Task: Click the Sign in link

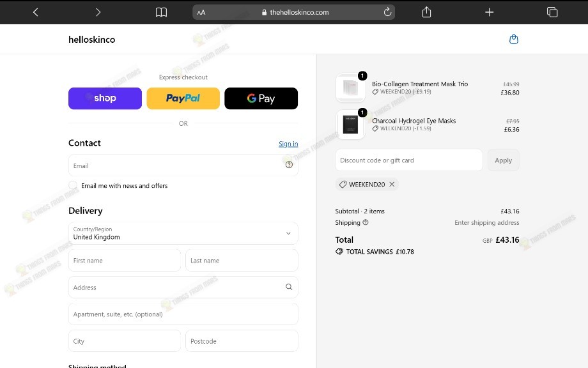Action: [x=288, y=144]
